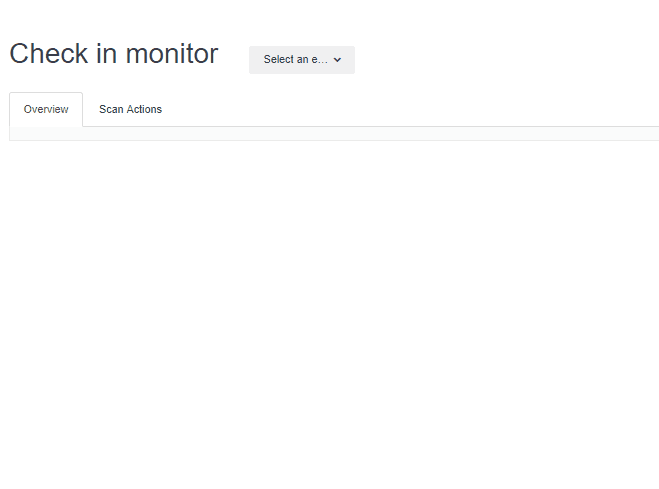The height and width of the screenshot is (489, 659).
Task: Show event list using the dropdown caret
Action: (x=337, y=60)
